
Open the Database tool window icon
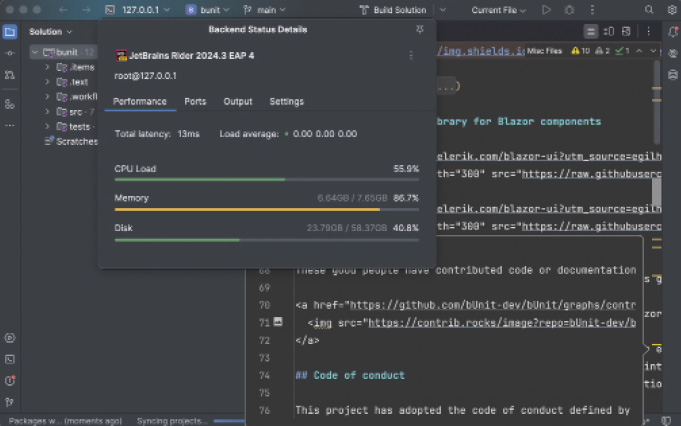point(673,75)
